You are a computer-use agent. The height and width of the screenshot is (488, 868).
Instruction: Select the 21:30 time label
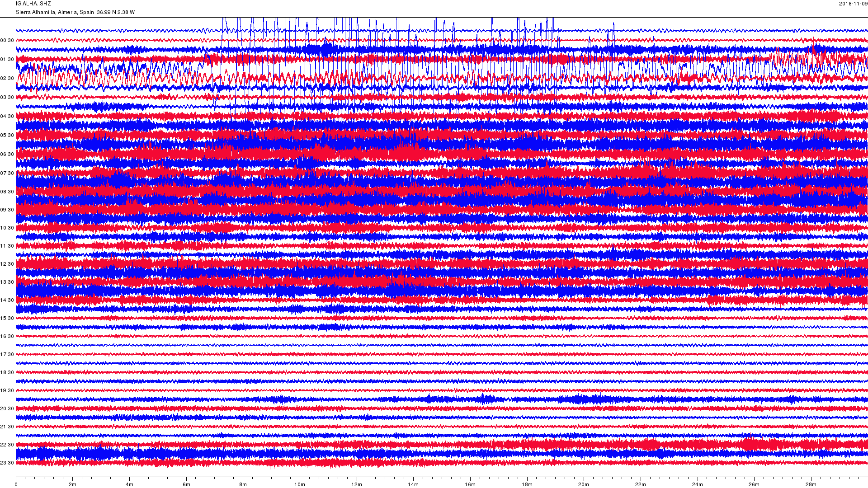pyautogui.click(x=7, y=427)
